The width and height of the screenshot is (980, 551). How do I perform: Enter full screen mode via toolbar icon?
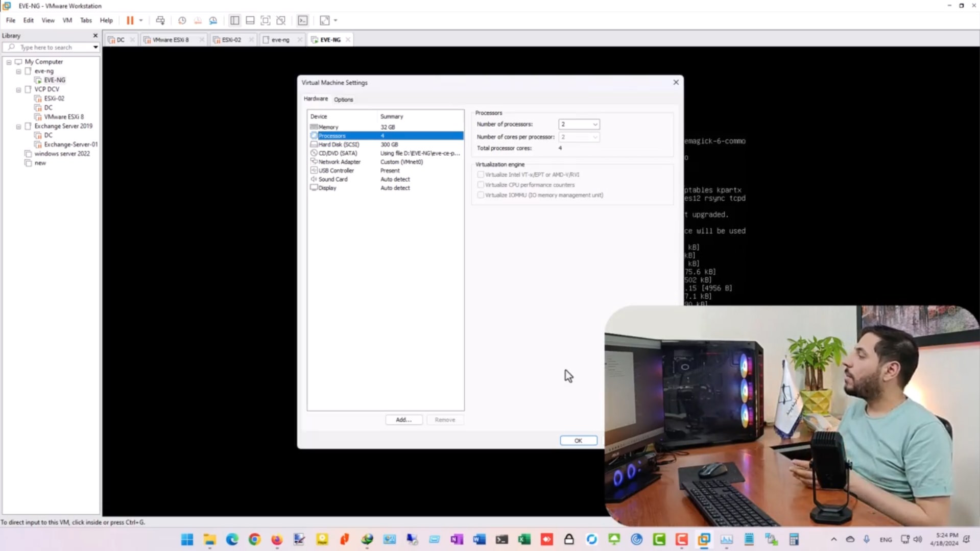tap(266, 20)
